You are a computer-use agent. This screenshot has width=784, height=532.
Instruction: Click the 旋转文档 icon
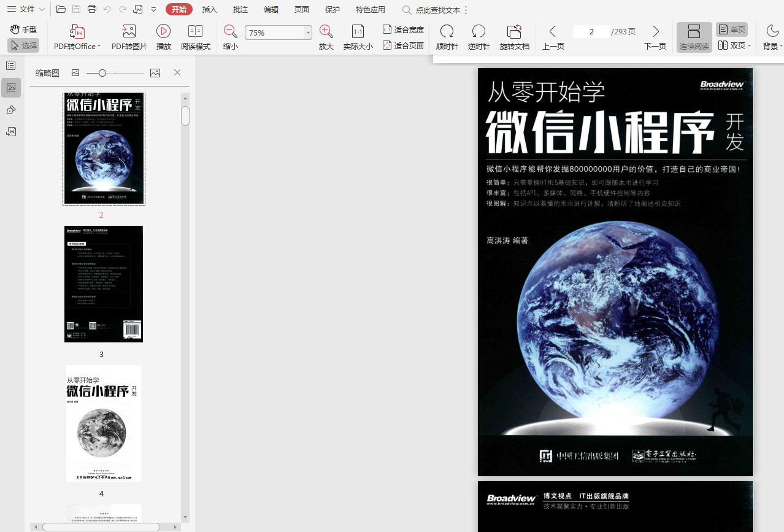pyautogui.click(x=514, y=32)
